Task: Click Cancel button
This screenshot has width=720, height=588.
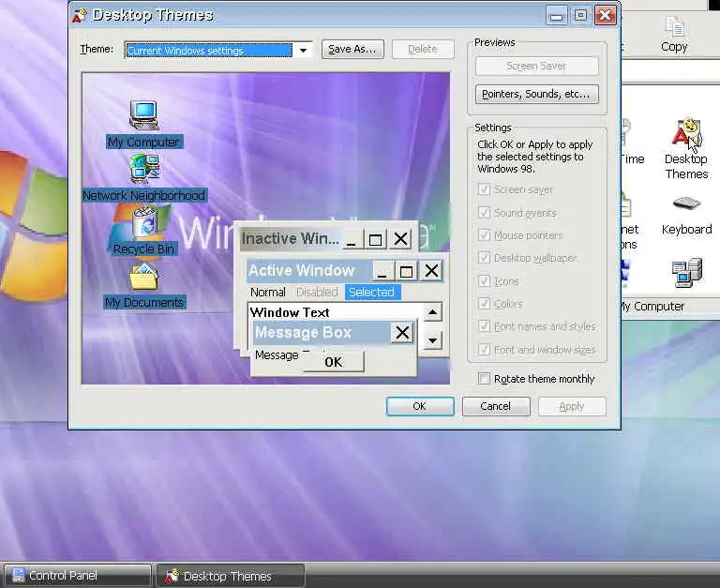Action: tap(495, 407)
